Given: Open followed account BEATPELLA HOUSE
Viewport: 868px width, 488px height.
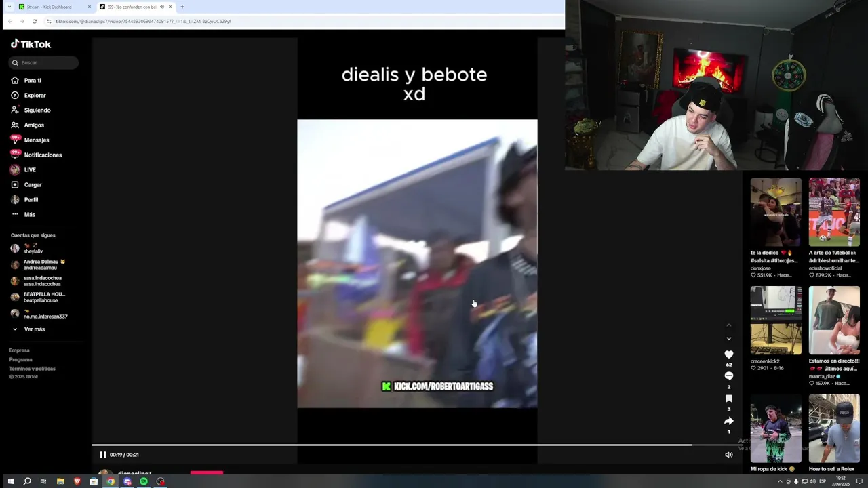Looking at the screenshot, I should (x=38, y=297).
